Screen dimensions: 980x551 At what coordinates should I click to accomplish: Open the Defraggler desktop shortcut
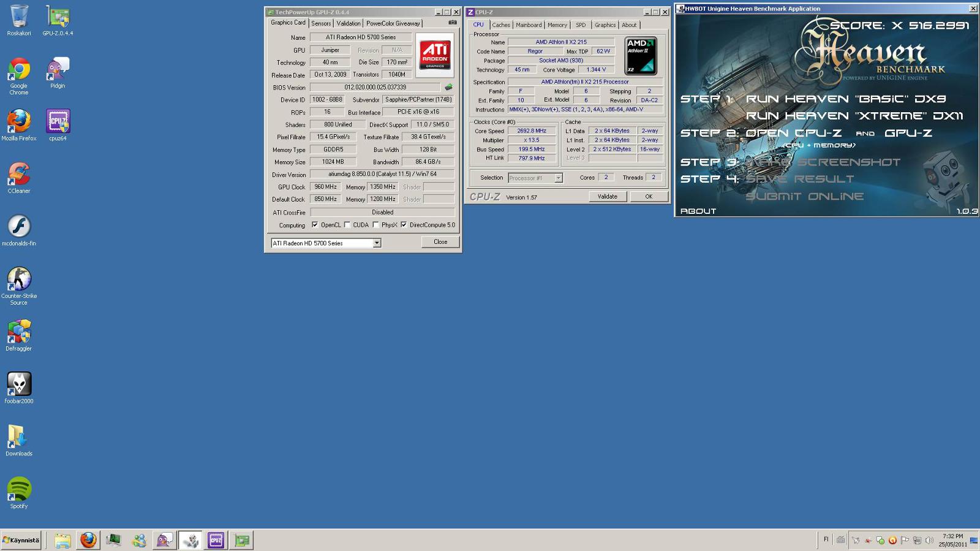[x=19, y=335]
